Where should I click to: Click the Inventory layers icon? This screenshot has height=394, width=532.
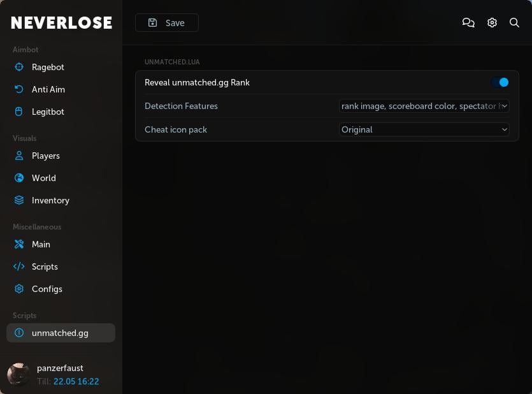tap(19, 200)
